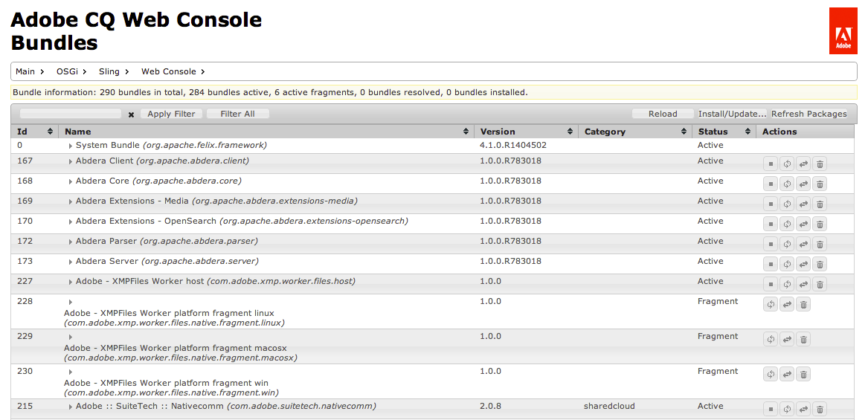The width and height of the screenshot is (868, 420).
Task: Stop the Abdera Parser bundle
Action: click(x=770, y=244)
